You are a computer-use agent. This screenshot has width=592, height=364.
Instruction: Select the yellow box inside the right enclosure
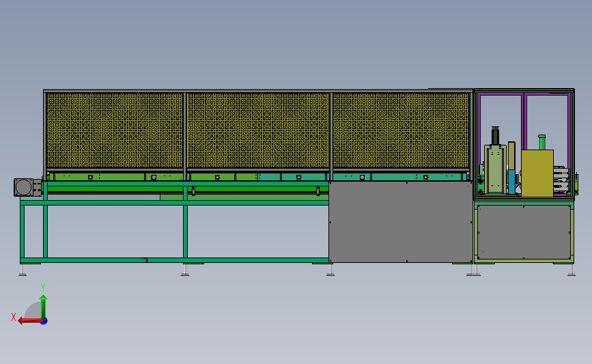pos(537,173)
